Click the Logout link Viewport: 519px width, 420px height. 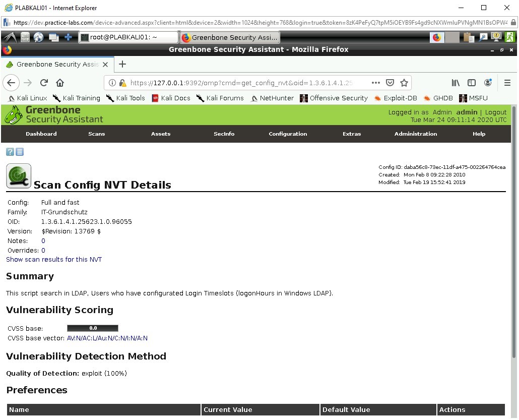496,112
